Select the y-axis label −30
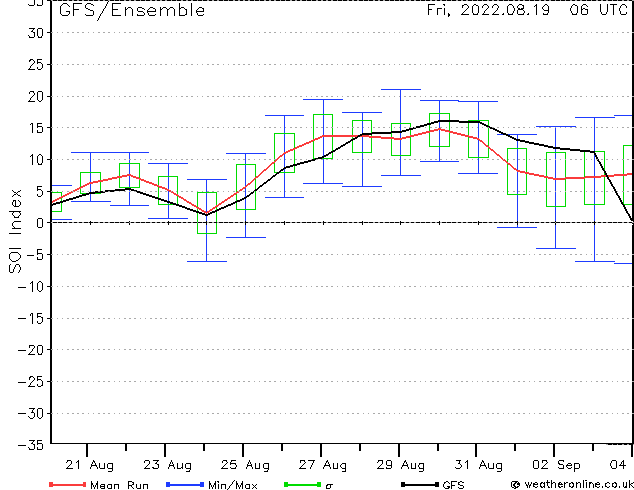 31,414
